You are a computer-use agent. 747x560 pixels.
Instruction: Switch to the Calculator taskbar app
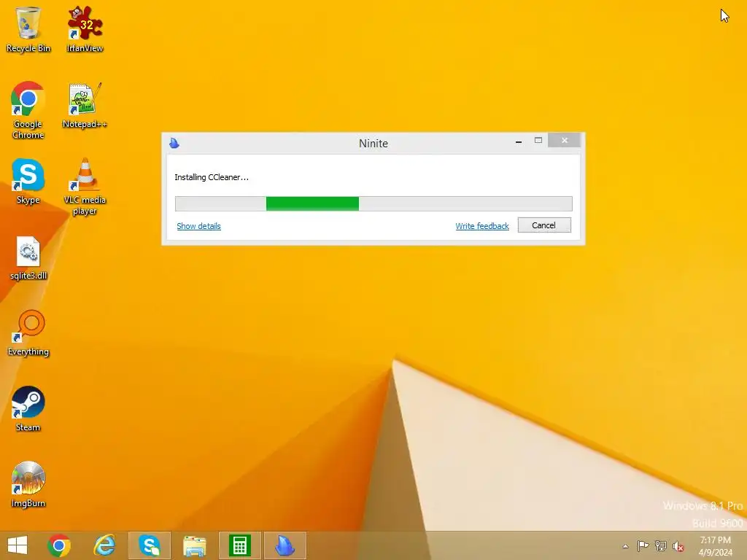pos(239,545)
